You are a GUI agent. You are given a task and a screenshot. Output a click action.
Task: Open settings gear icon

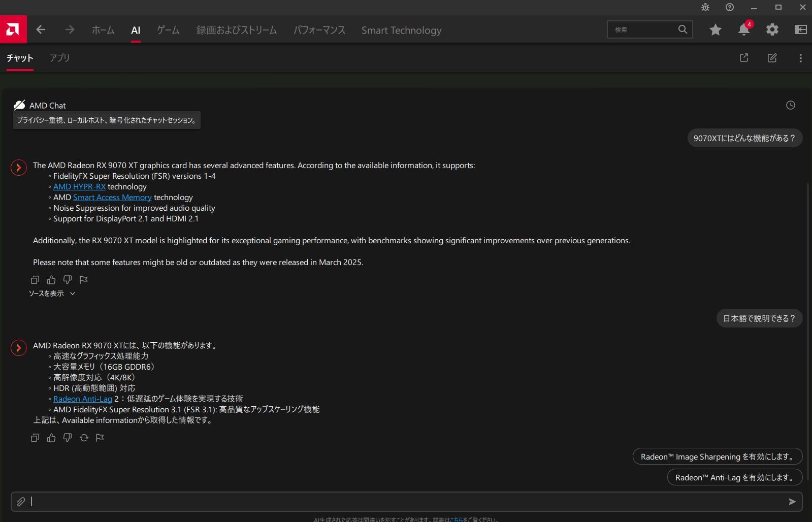(x=772, y=30)
